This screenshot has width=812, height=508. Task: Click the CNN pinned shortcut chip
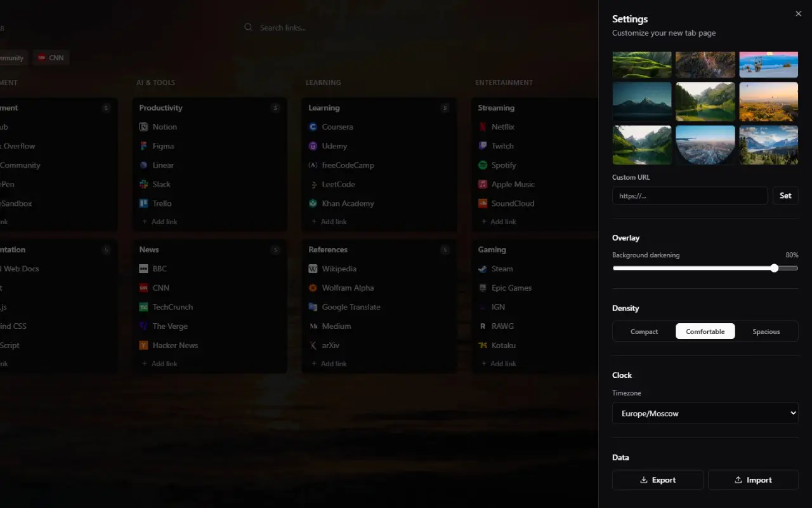point(51,58)
